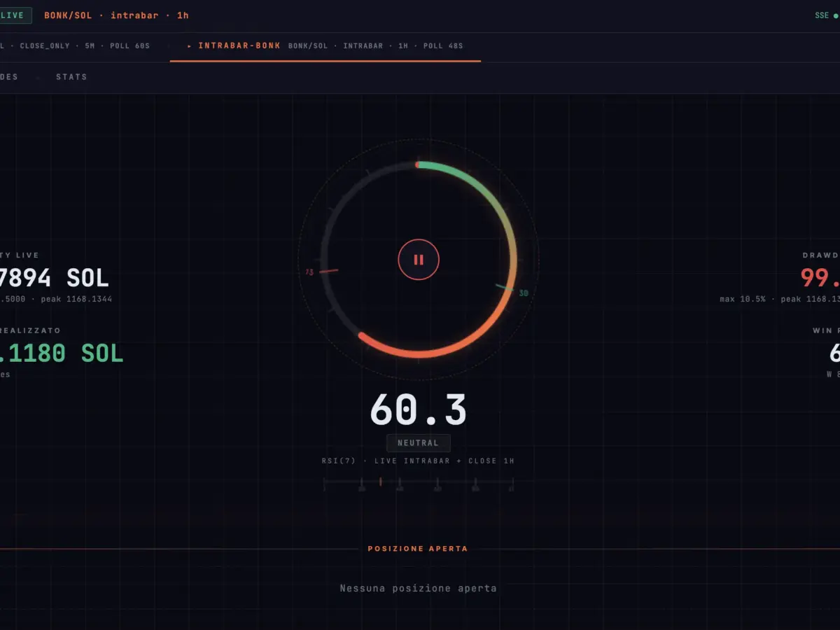
Task: Click the green .1180 SOL realized value
Action: pyautogui.click(x=62, y=354)
